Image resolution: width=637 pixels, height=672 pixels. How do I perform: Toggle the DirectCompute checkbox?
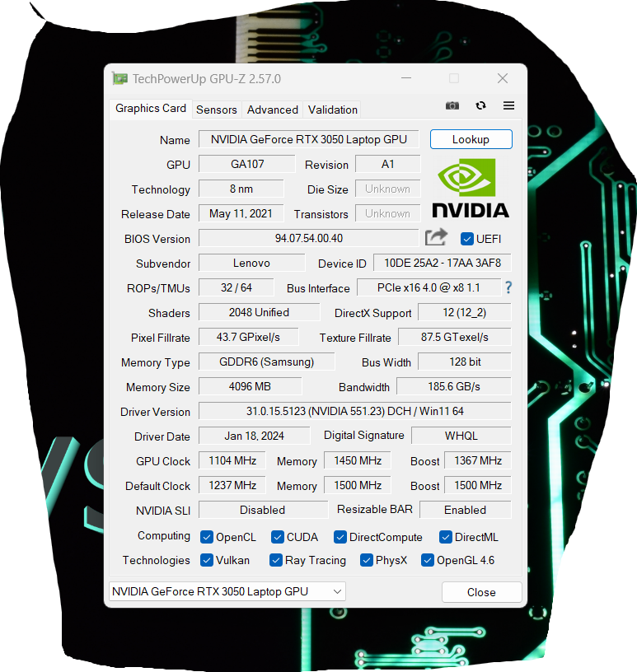pyautogui.click(x=340, y=537)
